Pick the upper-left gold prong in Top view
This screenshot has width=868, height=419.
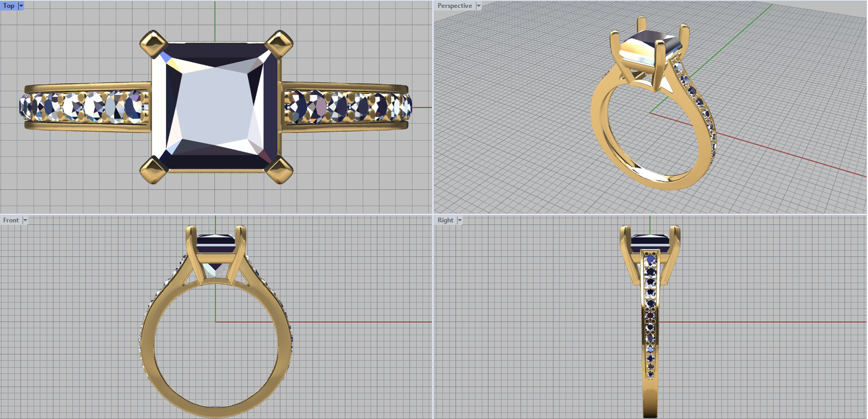(x=153, y=43)
